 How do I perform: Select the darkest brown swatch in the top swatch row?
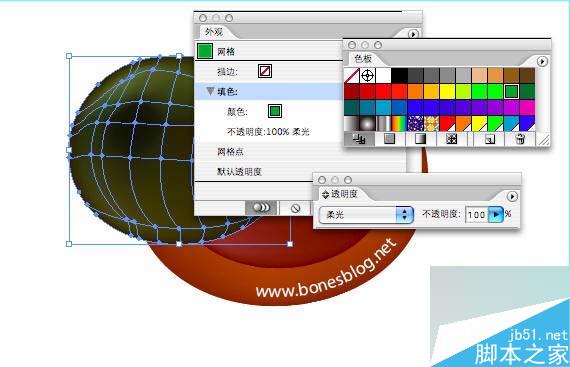click(527, 76)
